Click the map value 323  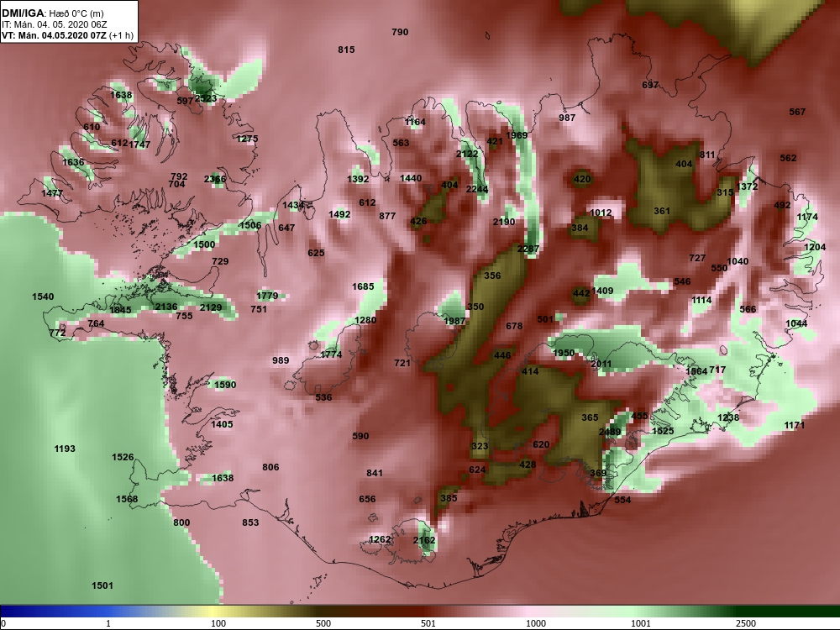480,446
